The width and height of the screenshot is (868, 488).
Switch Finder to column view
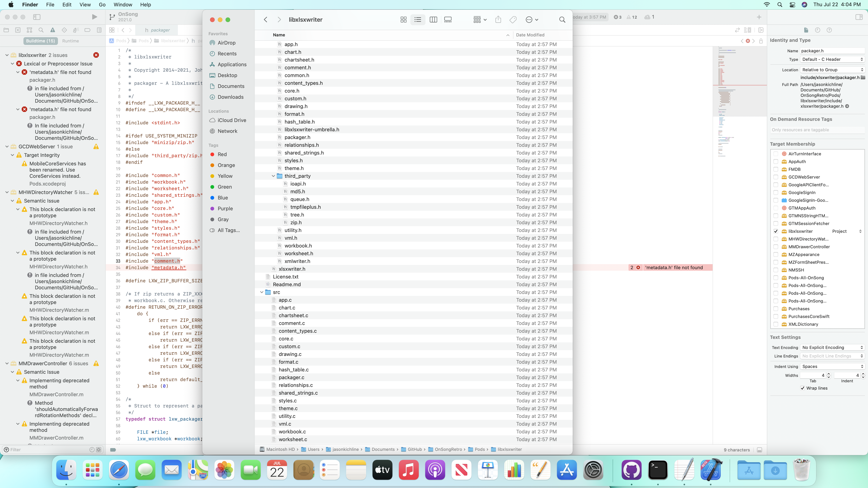pos(433,20)
